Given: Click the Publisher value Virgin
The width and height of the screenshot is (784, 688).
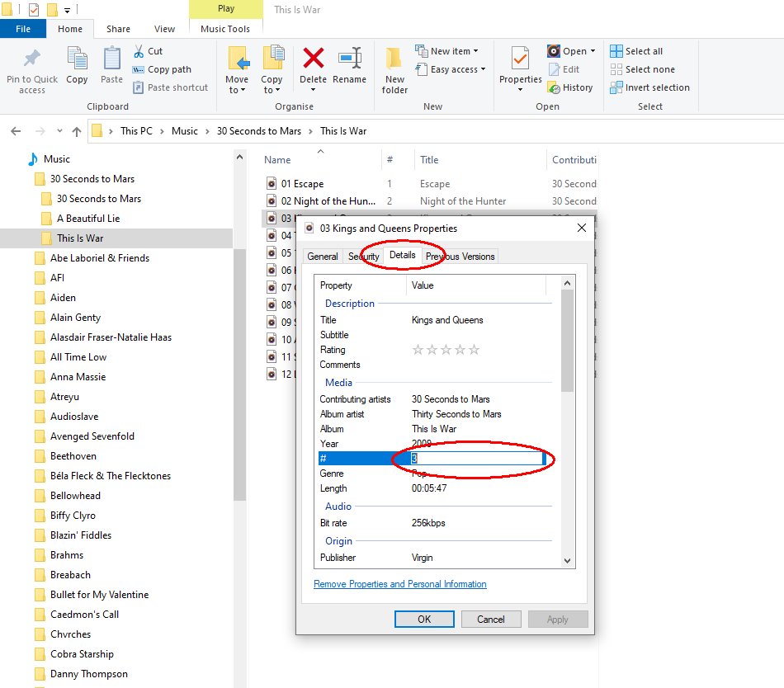Looking at the screenshot, I should coord(422,558).
